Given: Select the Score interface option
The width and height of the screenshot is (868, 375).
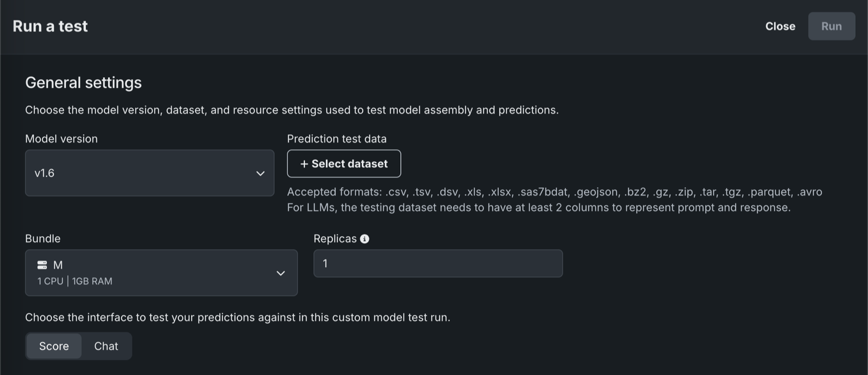Looking at the screenshot, I should (x=54, y=346).
